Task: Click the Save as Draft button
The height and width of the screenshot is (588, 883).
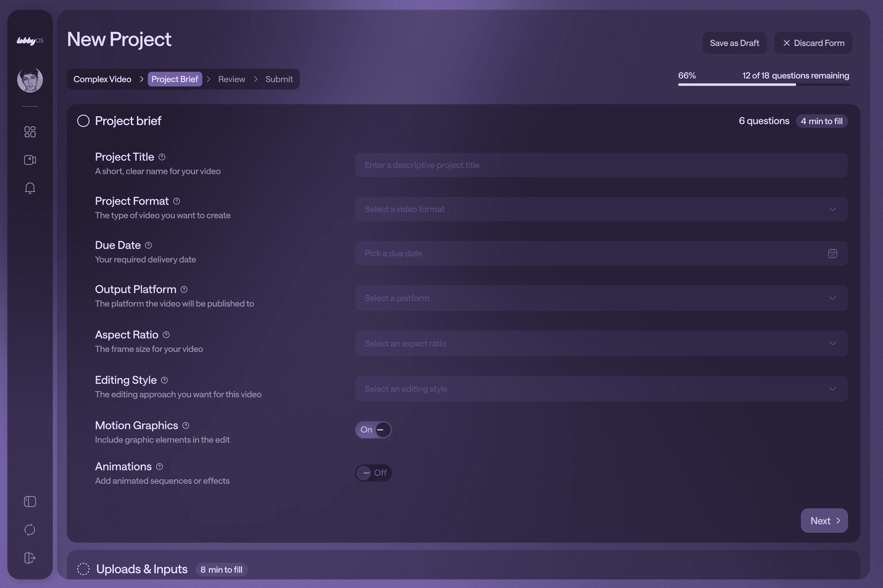Action: pos(734,43)
